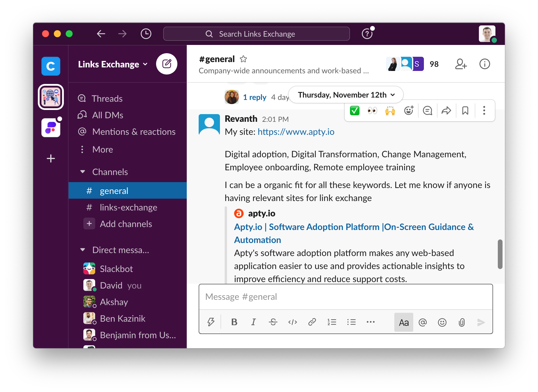Toggle bulleted list formatting
Viewport: 538px width, 392px height.
coord(351,322)
